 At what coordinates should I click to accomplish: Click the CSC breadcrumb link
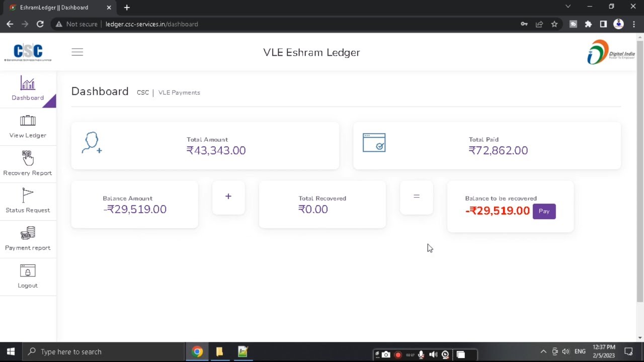143,93
